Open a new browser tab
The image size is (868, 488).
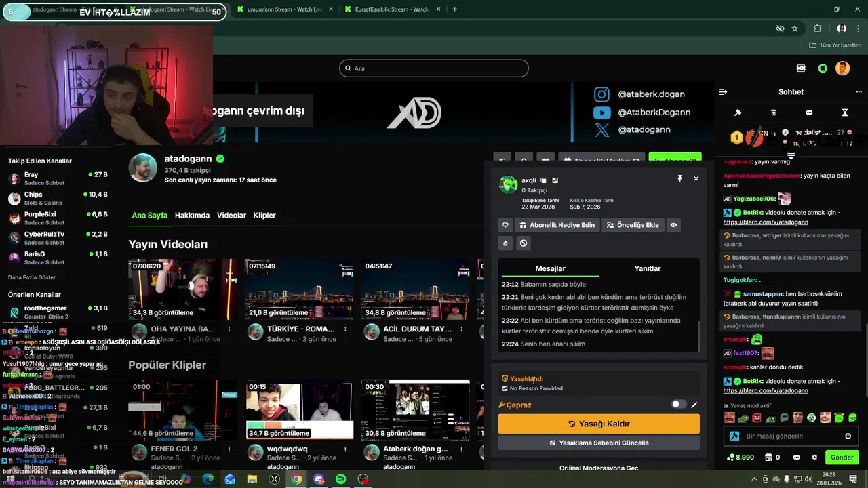point(454,9)
